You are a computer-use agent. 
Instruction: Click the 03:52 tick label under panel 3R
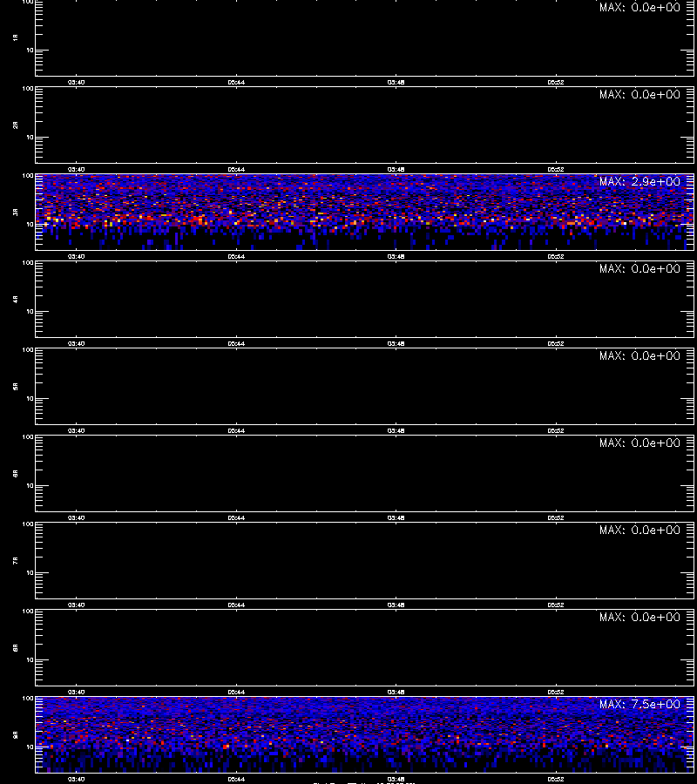556,256
